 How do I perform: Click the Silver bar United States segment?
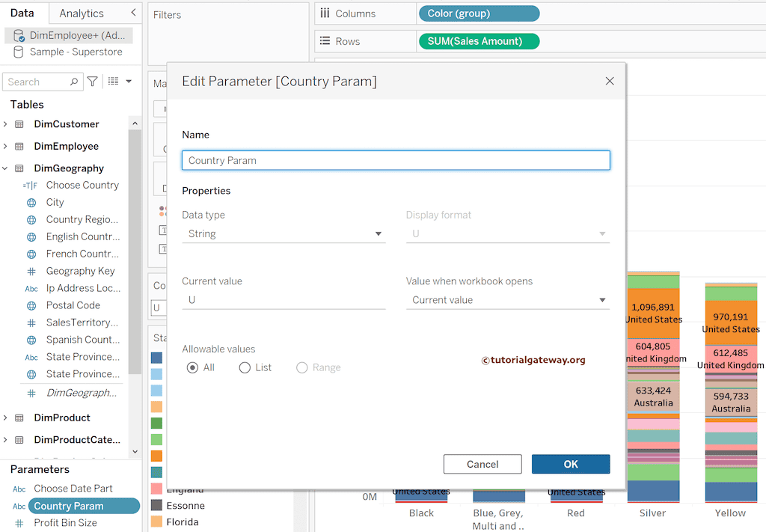click(x=653, y=314)
